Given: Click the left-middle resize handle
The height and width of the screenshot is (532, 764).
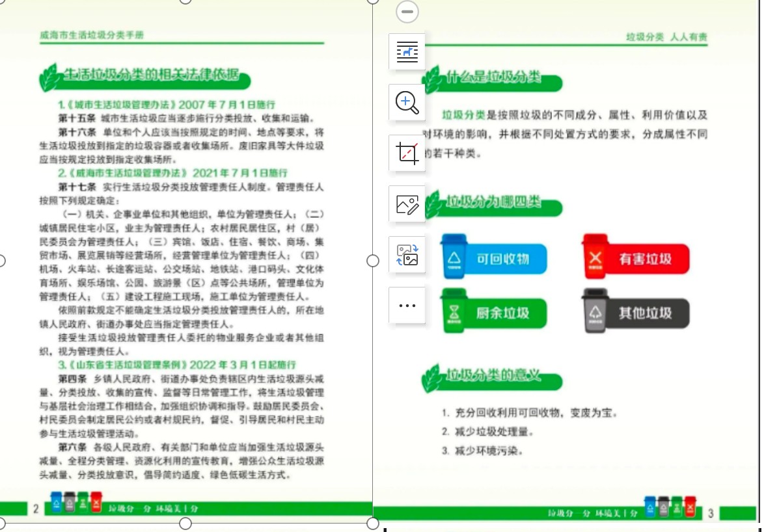Looking at the screenshot, I should click(1, 261).
